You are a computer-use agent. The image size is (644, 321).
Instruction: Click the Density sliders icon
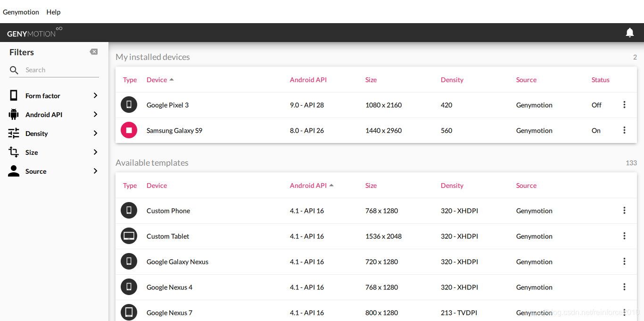[14, 133]
